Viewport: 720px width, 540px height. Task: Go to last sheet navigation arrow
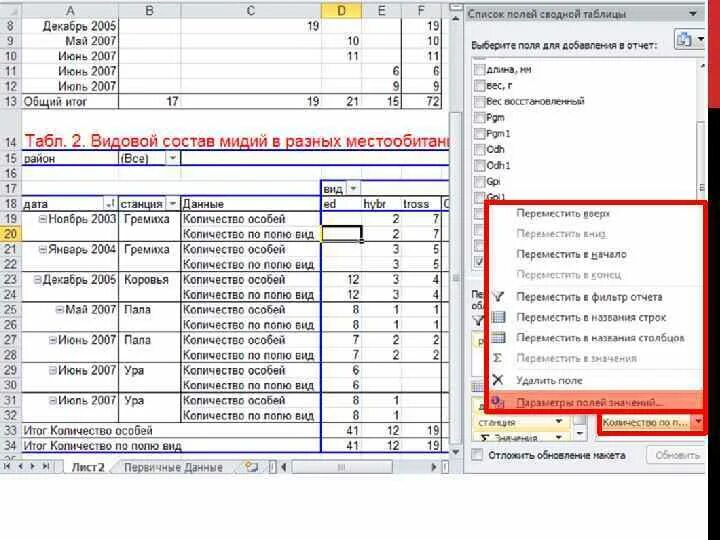point(45,467)
